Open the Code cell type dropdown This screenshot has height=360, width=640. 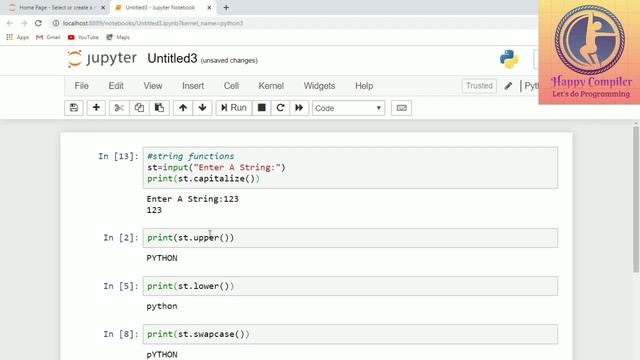click(349, 108)
